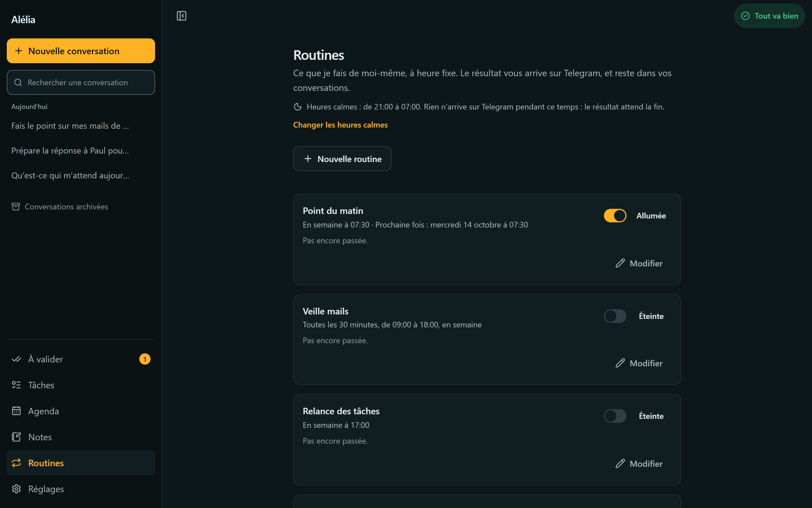Viewport: 812px width, 508px height.
Task: Turn off the Point du matin routine toggle
Action: click(615, 216)
